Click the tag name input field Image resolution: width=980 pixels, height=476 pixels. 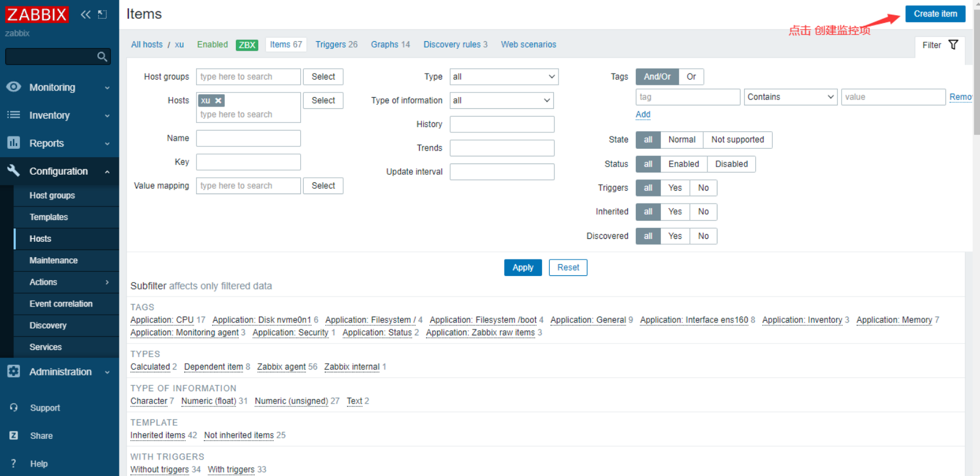click(x=687, y=97)
